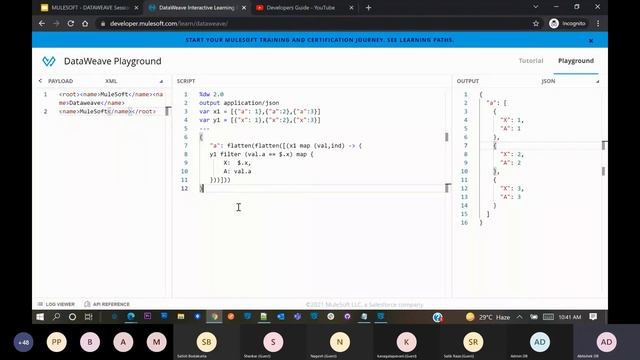The image size is (640, 360).
Task: Click script line 7 with flatten
Action: [286, 146]
